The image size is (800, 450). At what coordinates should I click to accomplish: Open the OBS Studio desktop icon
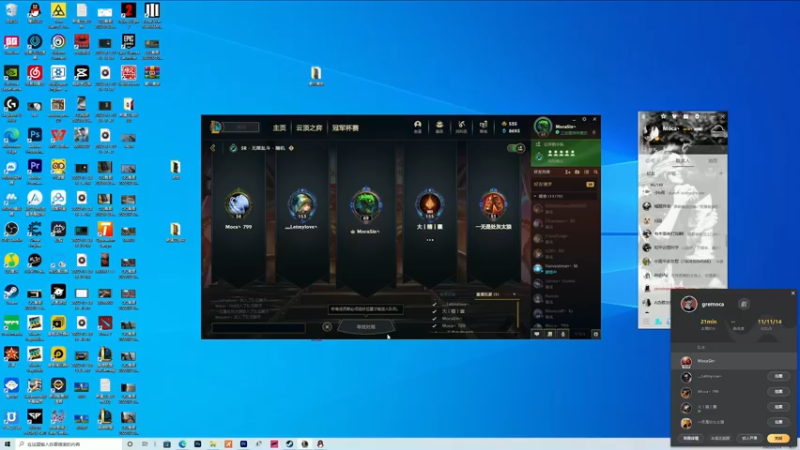pyautogui.click(x=12, y=232)
